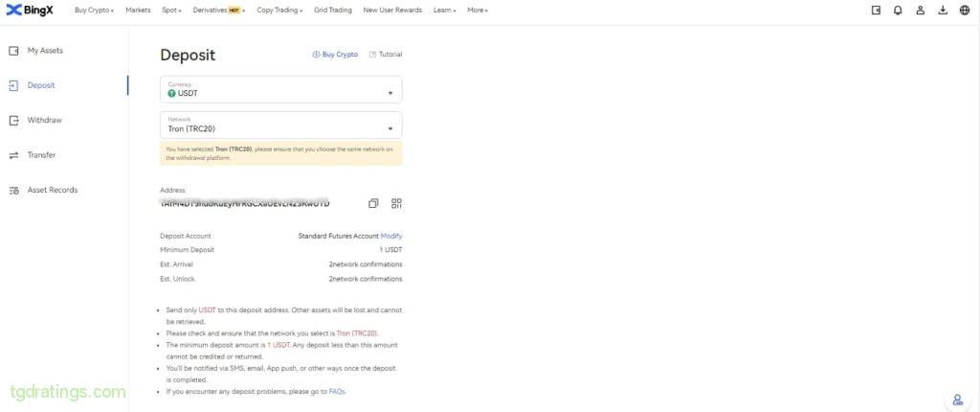The width and height of the screenshot is (980, 412).
Task: Open the Tutorial link
Action: [x=386, y=55]
